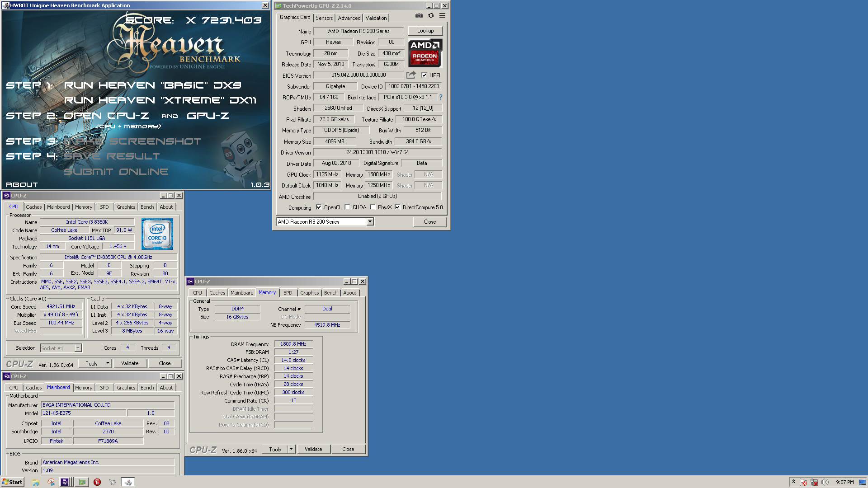Click the GPU-Z title bar app icon

pos(278,6)
